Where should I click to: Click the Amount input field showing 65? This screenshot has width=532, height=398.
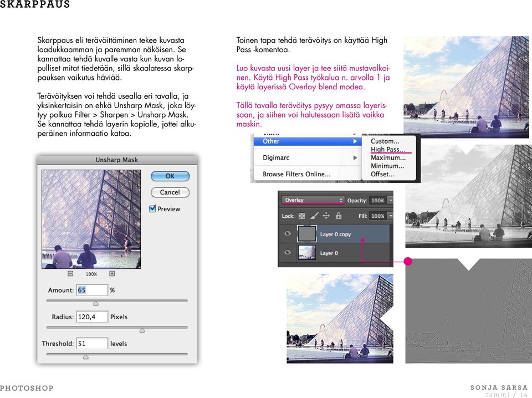91,290
